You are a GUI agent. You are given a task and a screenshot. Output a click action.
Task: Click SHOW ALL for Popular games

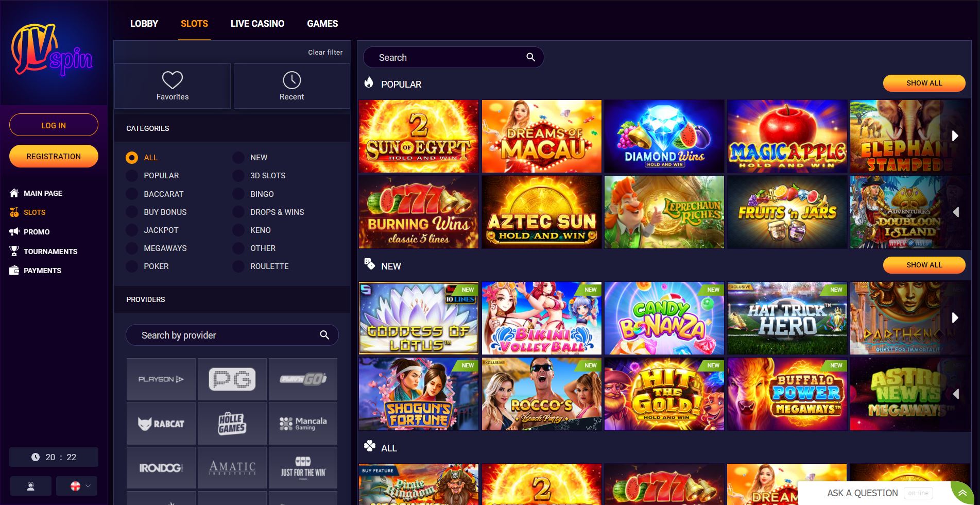tap(924, 83)
